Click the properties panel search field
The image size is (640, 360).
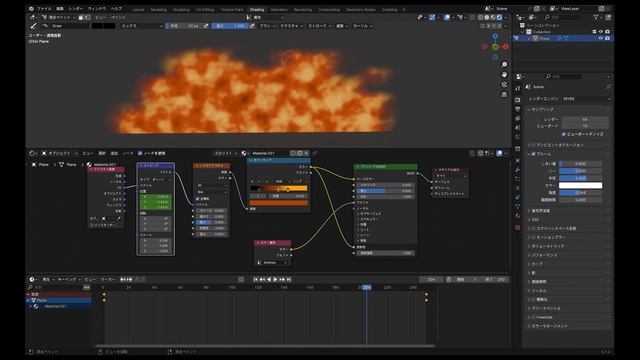pyautogui.click(x=565, y=76)
